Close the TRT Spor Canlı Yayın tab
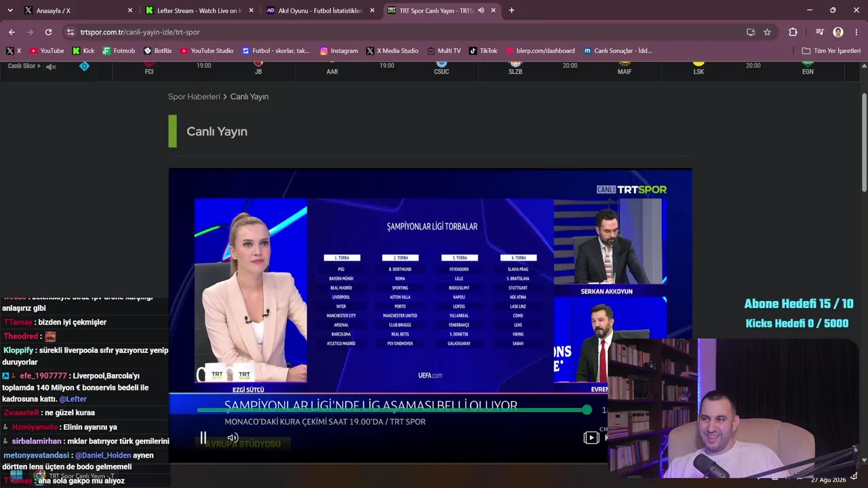Screen dimensions: 868x488 (x=493, y=10)
